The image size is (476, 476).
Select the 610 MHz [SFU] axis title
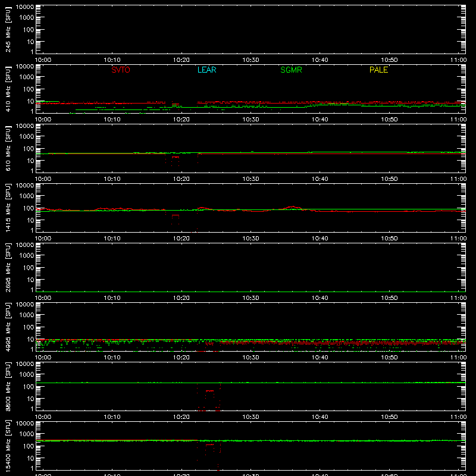(x=8, y=148)
